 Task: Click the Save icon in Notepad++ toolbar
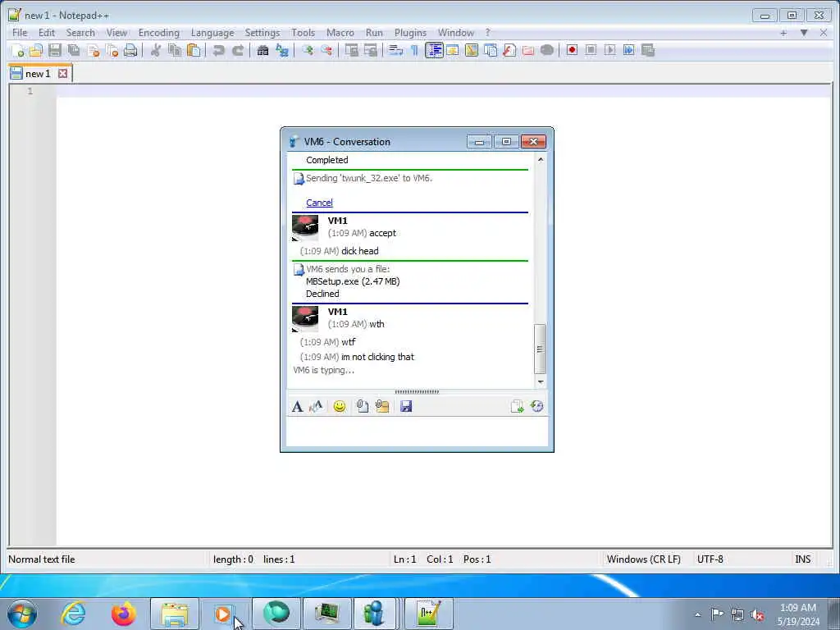(x=55, y=50)
